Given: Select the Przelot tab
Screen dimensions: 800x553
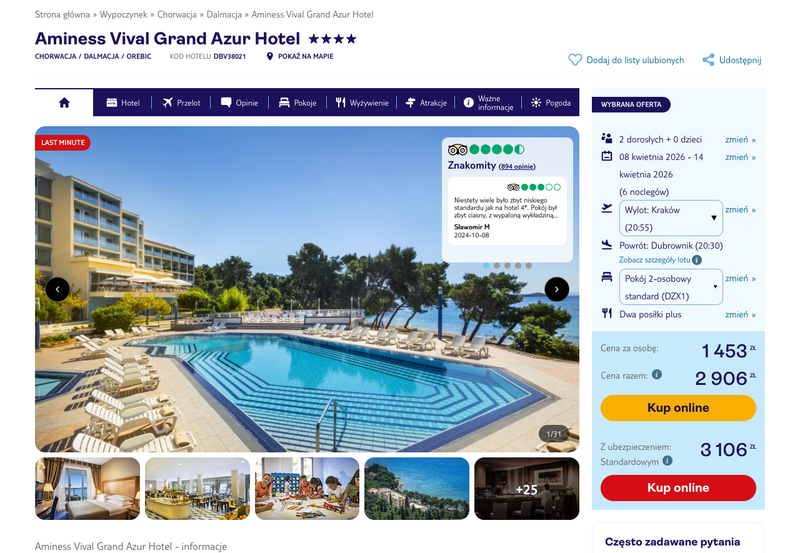Looking at the screenshot, I should click(x=181, y=103).
